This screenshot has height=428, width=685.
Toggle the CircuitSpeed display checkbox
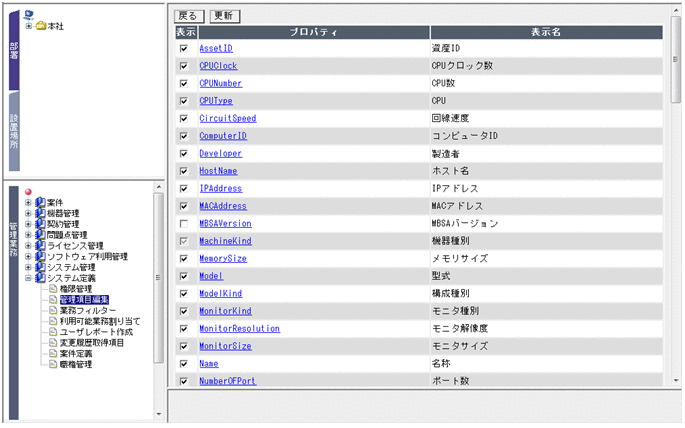[184, 118]
